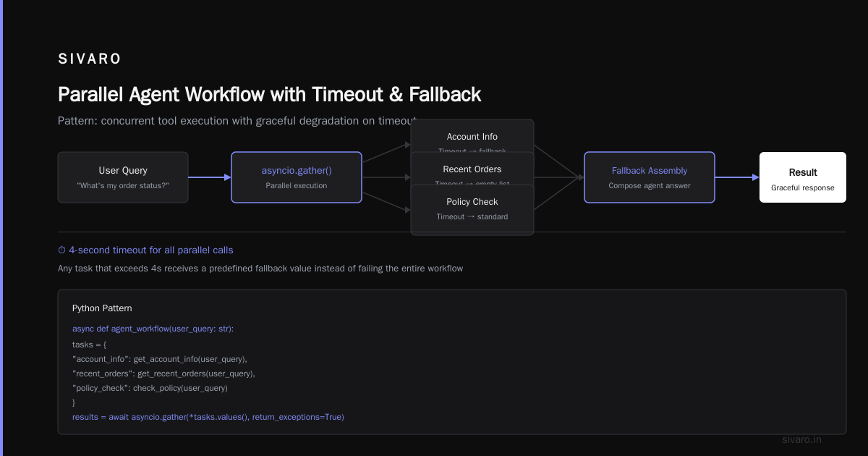Click the Pattern subtitle under the title

pos(238,121)
